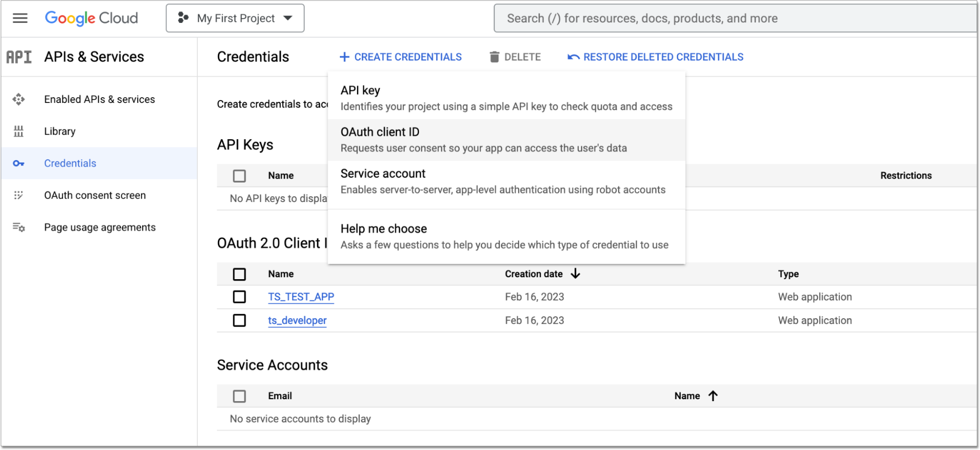The width and height of the screenshot is (980, 450).
Task: Check the TS_TEST_APP row checkbox
Action: coord(239,296)
